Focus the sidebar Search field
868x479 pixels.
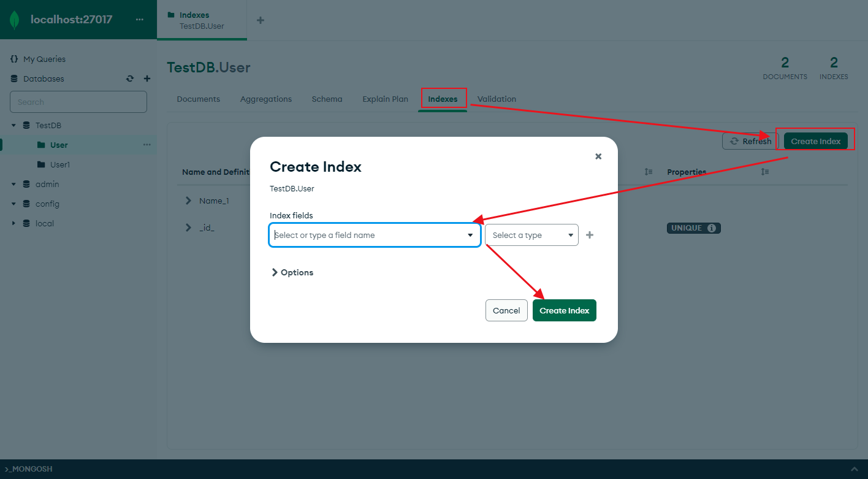(78, 102)
